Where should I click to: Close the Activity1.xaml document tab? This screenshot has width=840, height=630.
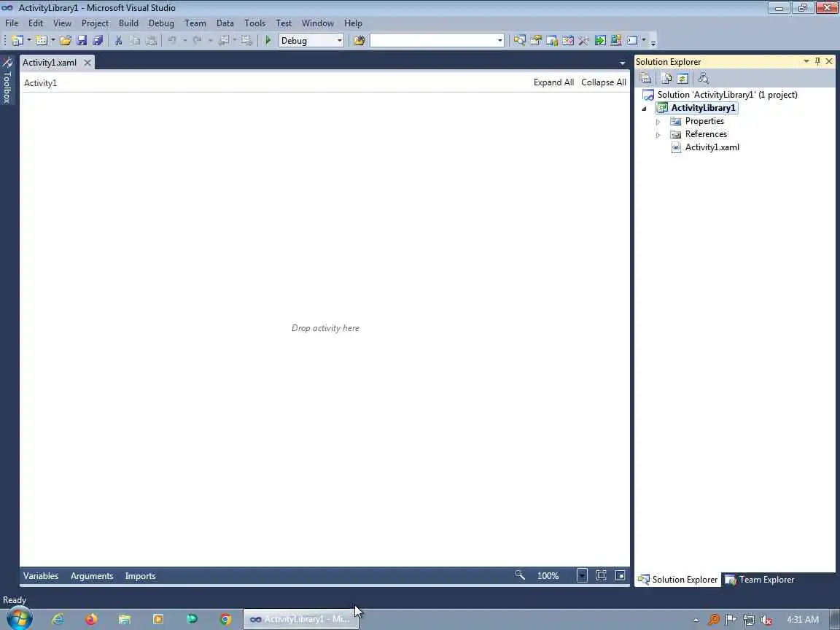pos(87,63)
